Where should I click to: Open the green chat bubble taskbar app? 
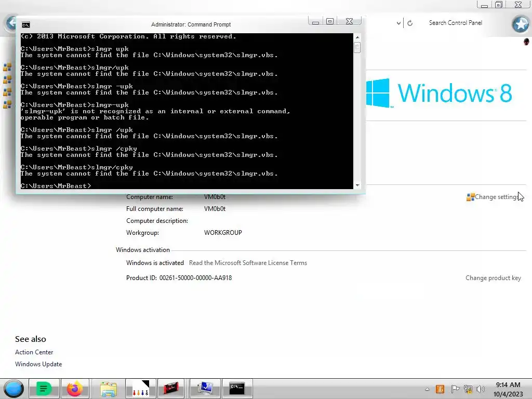point(44,389)
